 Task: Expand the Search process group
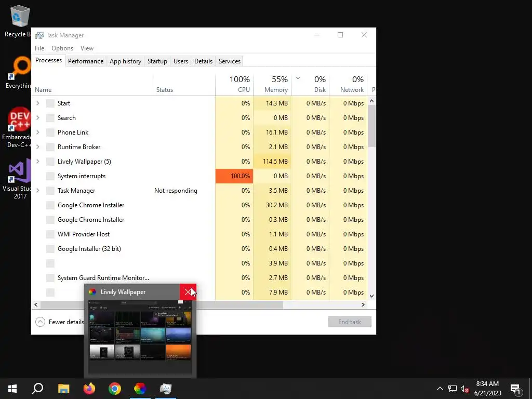point(38,118)
